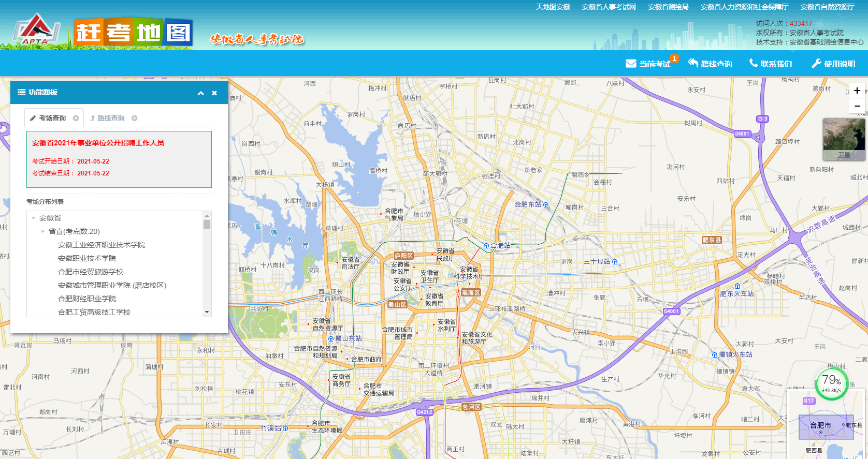Click the 庐阳区 district label
868x459 pixels.
click(x=403, y=256)
